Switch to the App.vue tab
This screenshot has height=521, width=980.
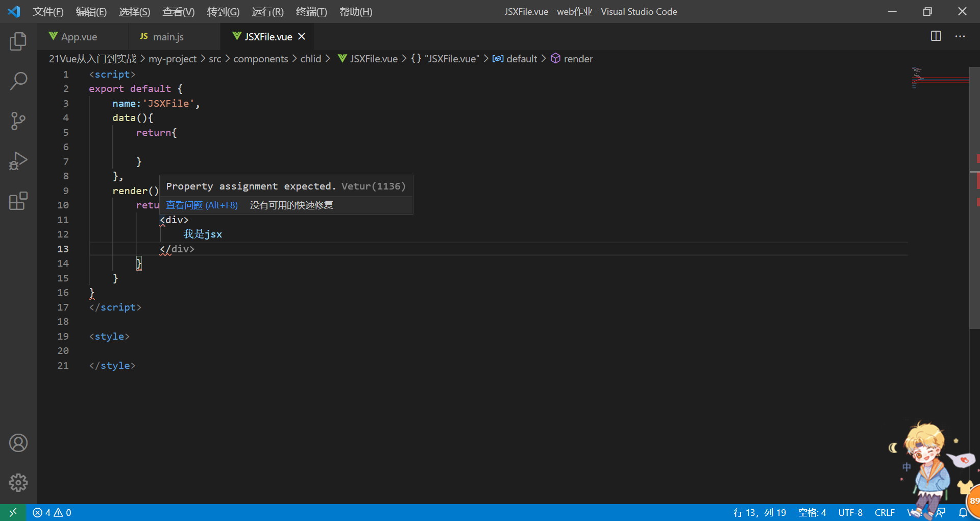pos(79,37)
